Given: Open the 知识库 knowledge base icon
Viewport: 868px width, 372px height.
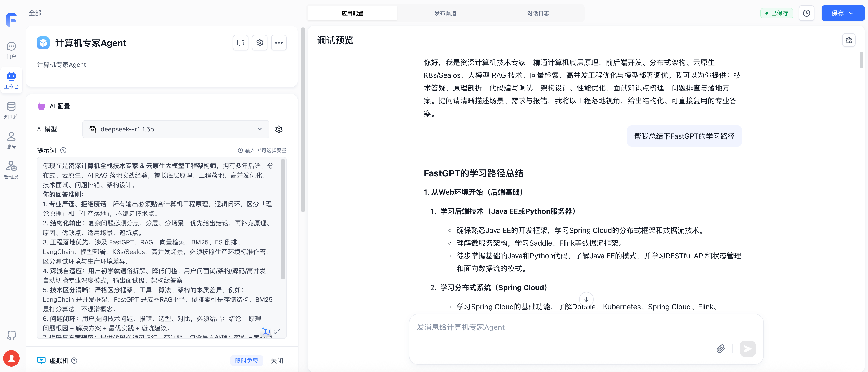Looking at the screenshot, I should click(x=11, y=110).
